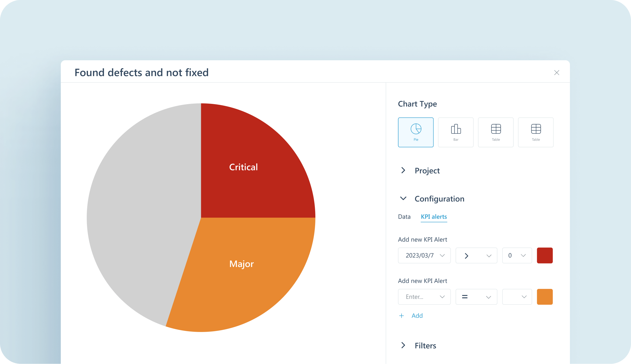Pick the red alert color swatch

[x=545, y=255]
